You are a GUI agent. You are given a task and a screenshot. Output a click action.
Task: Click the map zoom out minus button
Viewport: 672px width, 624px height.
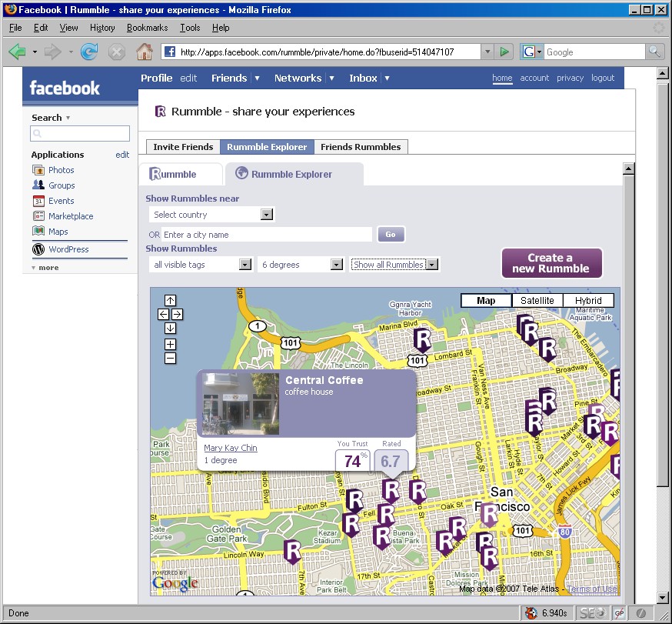[170, 358]
